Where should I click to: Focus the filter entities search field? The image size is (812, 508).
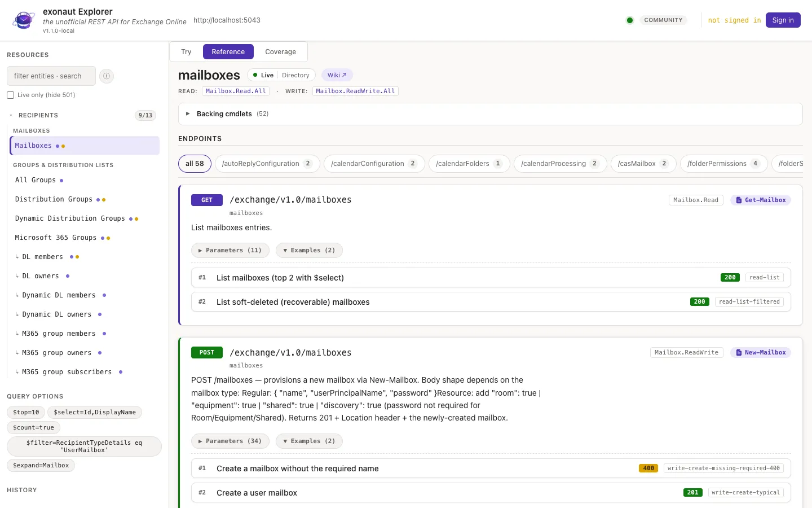tap(51, 76)
